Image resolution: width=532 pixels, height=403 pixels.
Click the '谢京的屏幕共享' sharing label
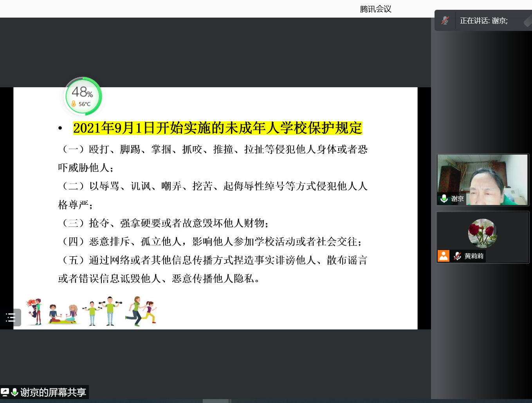[53, 392]
